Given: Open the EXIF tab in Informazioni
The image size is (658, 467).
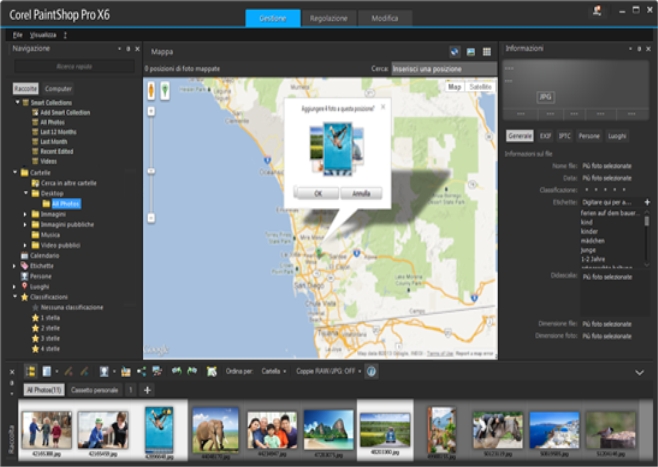Looking at the screenshot, I should [545, 135].
